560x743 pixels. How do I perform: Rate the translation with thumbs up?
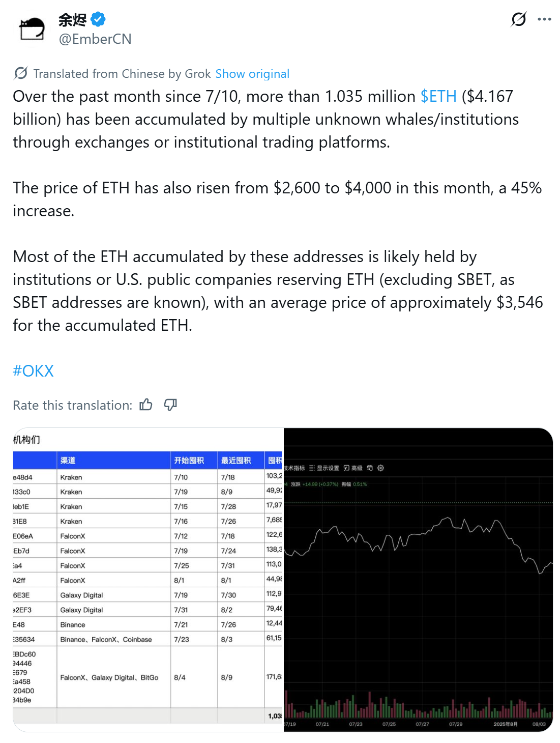[x=146, y=405]
